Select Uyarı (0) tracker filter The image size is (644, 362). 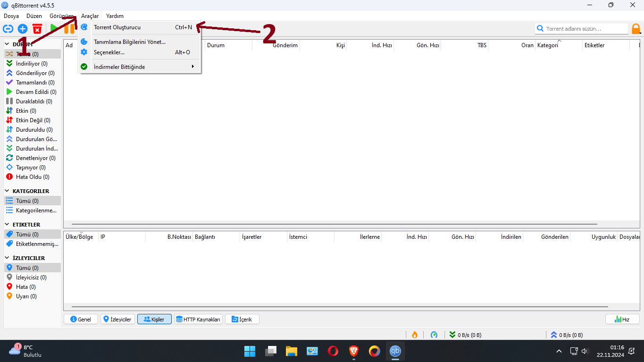[32, 296]
